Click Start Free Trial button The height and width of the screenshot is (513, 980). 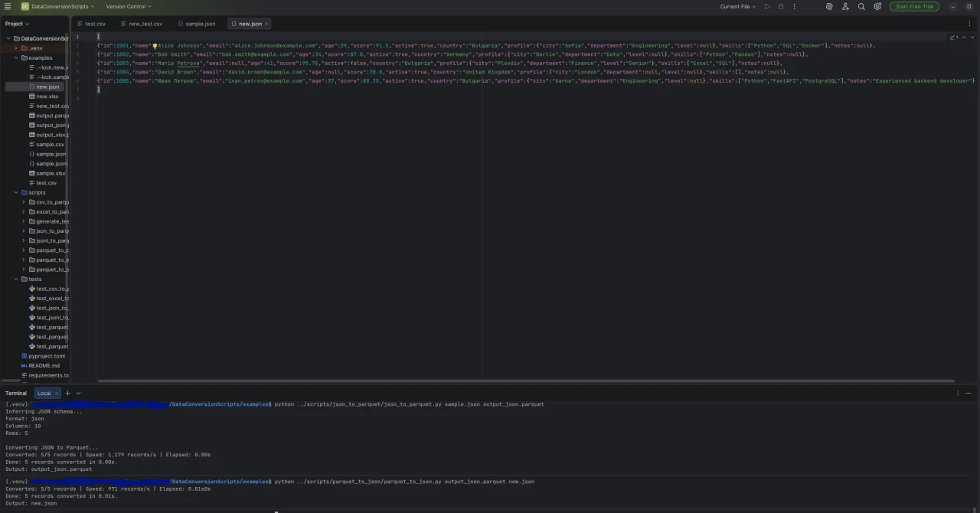[914, 6]
